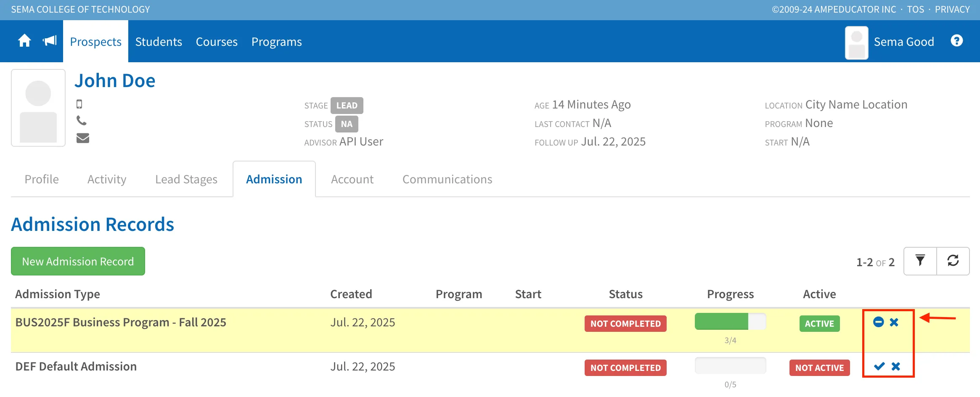Open the Programs section
Image resolution: width=980 pixels, height=397 pixels.
tap(277, 42)
